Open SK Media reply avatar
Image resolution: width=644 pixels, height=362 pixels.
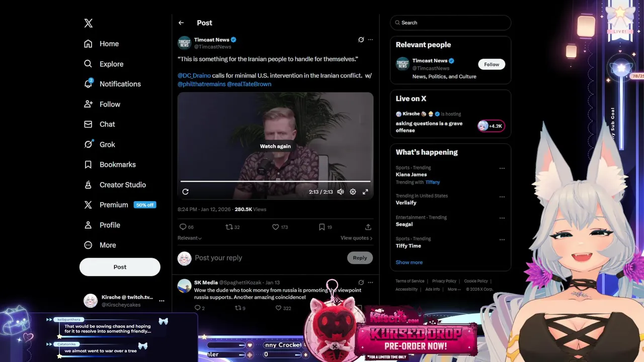coord(185,286)
